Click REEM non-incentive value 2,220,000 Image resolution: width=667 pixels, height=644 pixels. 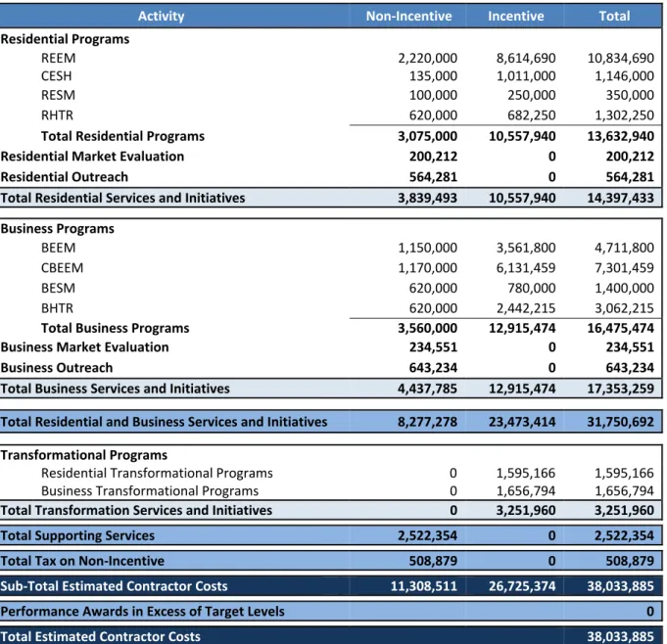(x=427, y=58)
